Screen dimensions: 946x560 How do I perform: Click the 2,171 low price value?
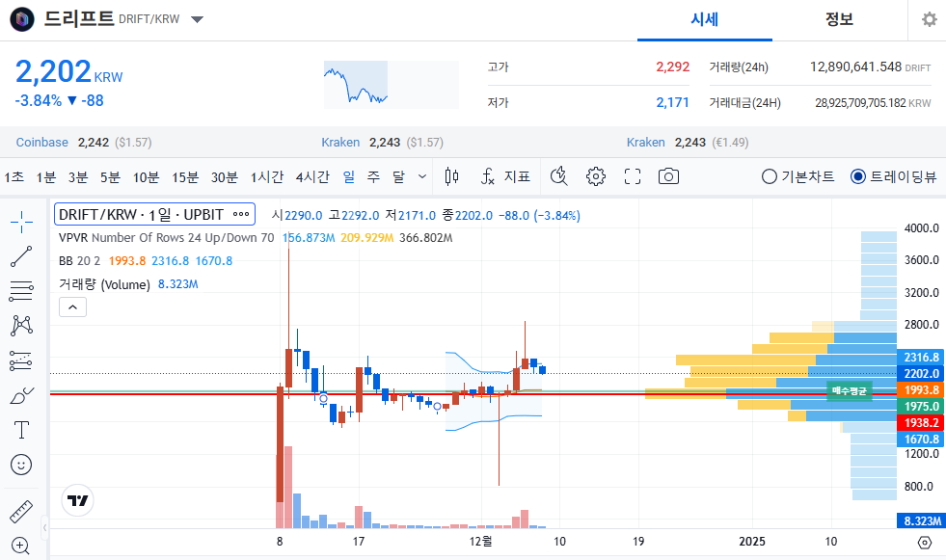pyautogui.click(x=673, y=102)
